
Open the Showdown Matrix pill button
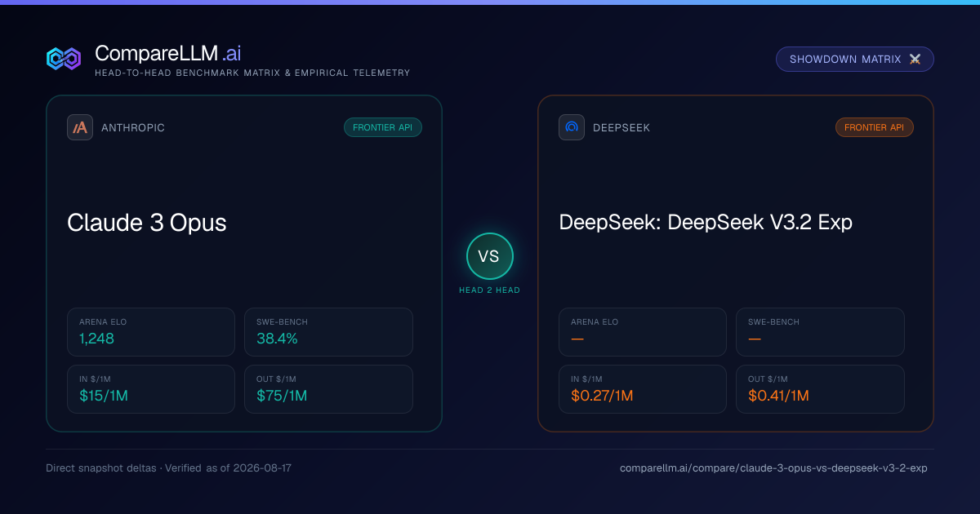click(x=855, y=60)
